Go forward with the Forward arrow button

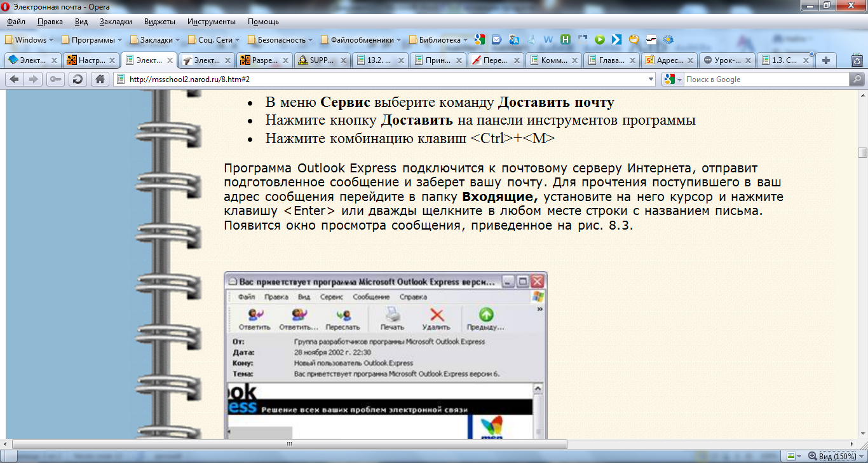tap(34, 79)
